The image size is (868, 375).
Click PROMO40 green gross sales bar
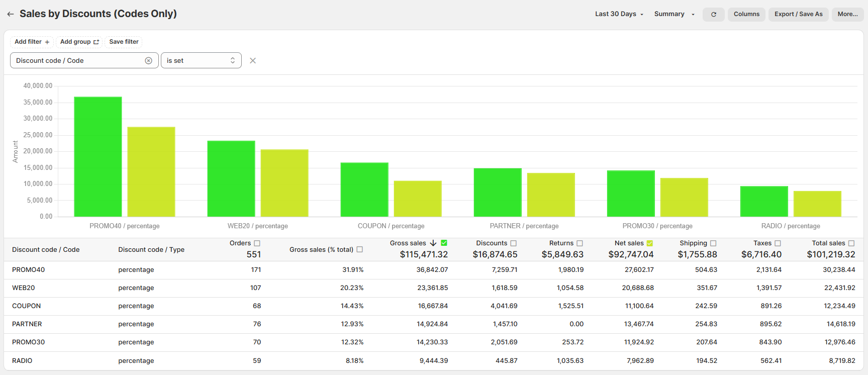point(98,157)
